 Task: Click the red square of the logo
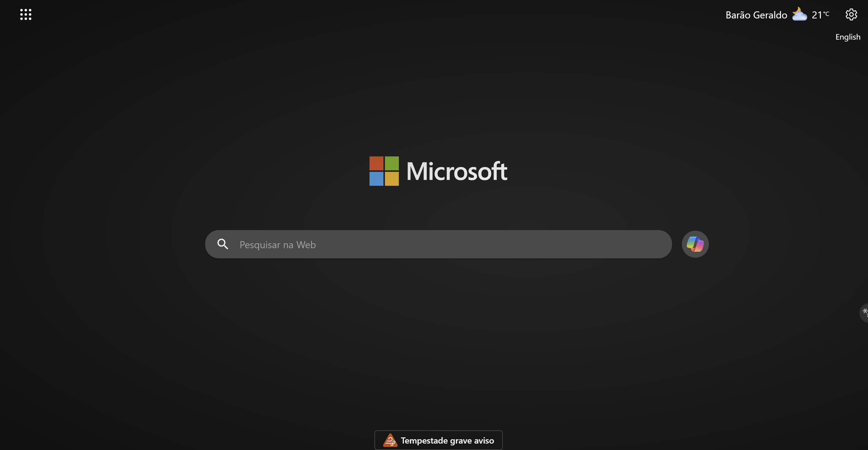376,163
